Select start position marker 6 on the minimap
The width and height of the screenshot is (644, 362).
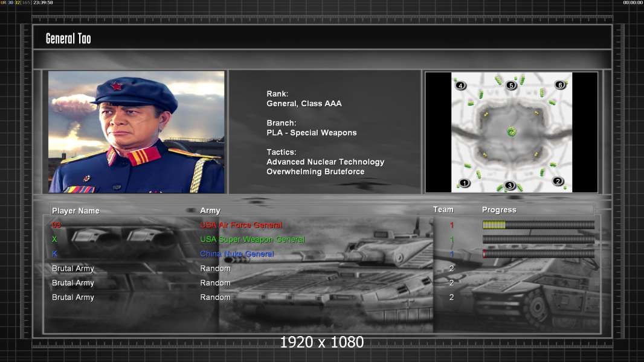coord(560,85)
